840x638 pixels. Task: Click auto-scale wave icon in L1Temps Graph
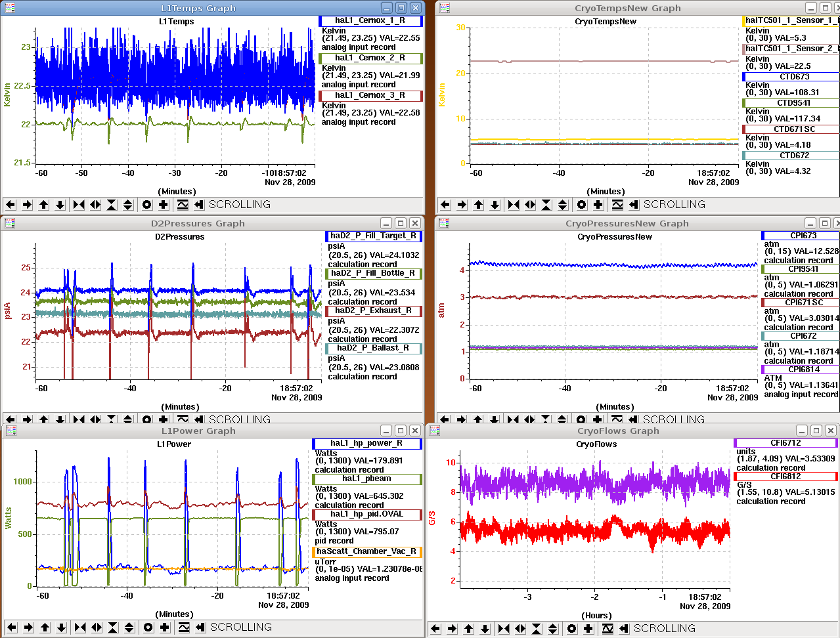pyautogui.click(x=183, y=205)
